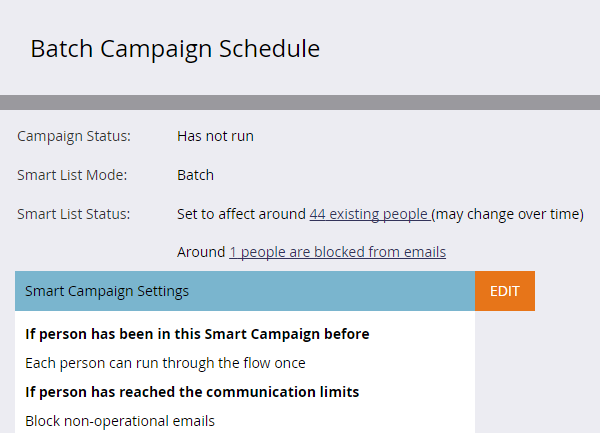
Task: Click the Campaign Status label
Action: pyautogui.click(x=81, y=136)
